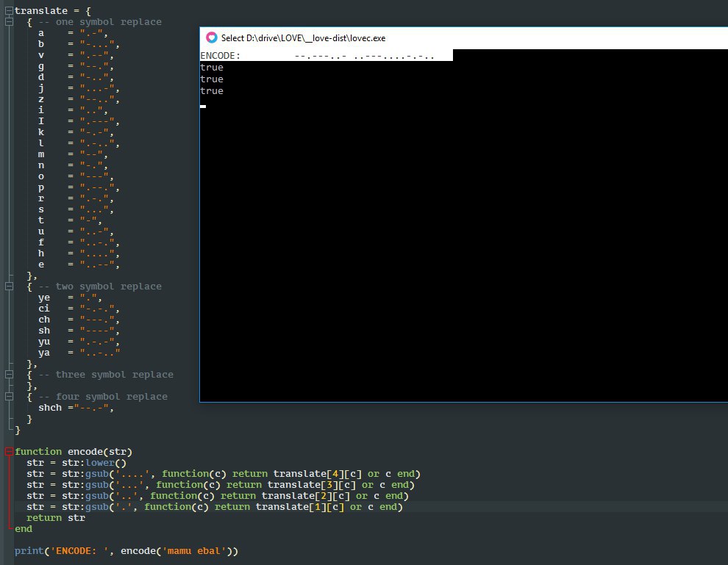This screenshot has width=728, height=565.
Task: Click the 'shch' mapping line
Action: [x=76, y=409]
